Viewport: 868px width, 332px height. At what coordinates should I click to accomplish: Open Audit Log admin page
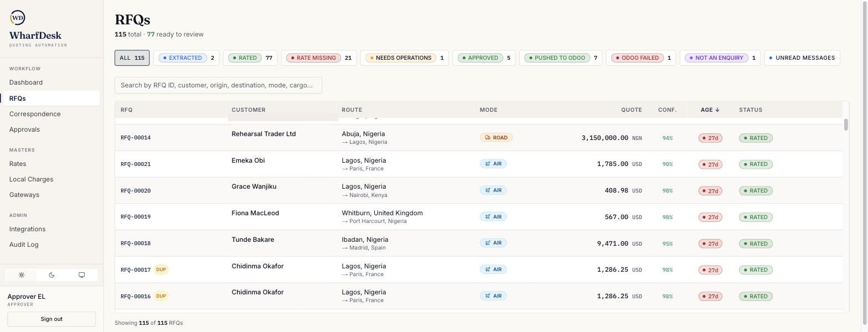(51, 245)
